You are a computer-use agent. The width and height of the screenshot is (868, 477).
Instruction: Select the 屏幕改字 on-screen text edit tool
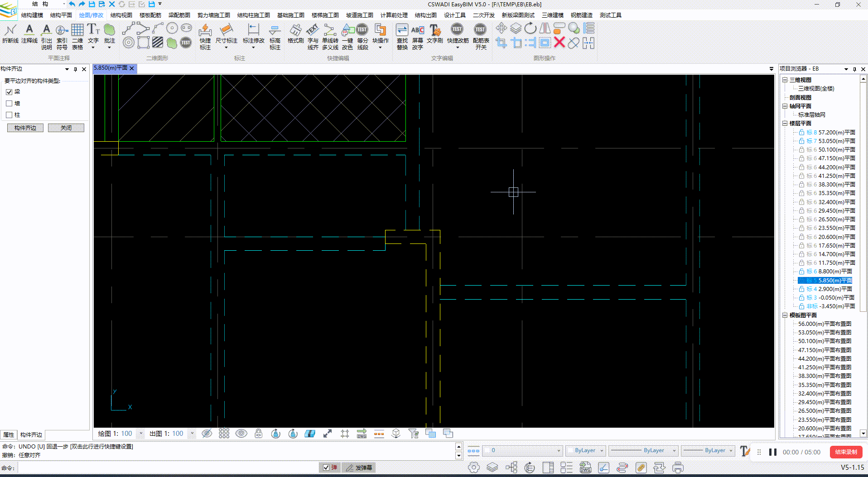click(418, 36)
